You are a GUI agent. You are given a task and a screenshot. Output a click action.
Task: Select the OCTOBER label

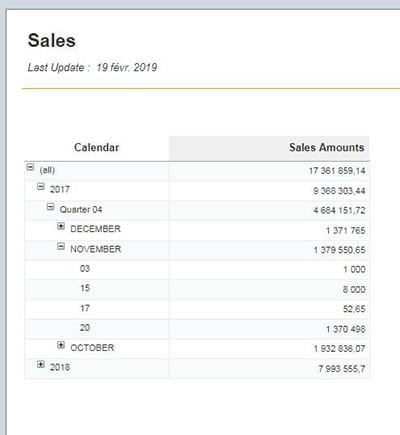(92, 348)
